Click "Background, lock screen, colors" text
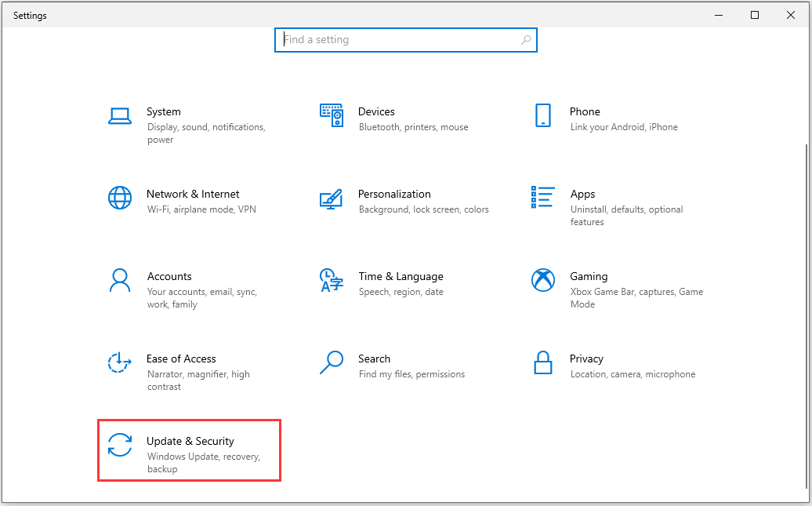Image resolution: width=812 pixels, height=506 pixels. click(423, 209)
